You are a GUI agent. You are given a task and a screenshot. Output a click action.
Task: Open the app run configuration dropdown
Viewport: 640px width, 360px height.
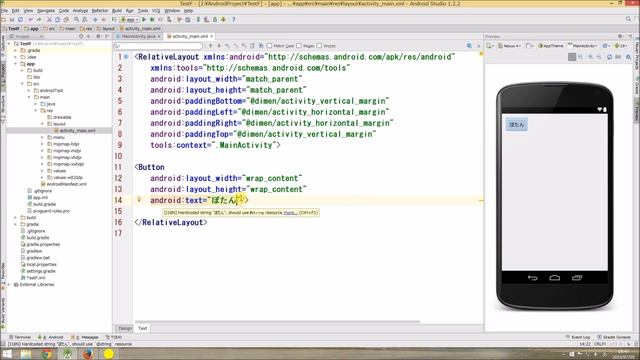pos(129,20)
